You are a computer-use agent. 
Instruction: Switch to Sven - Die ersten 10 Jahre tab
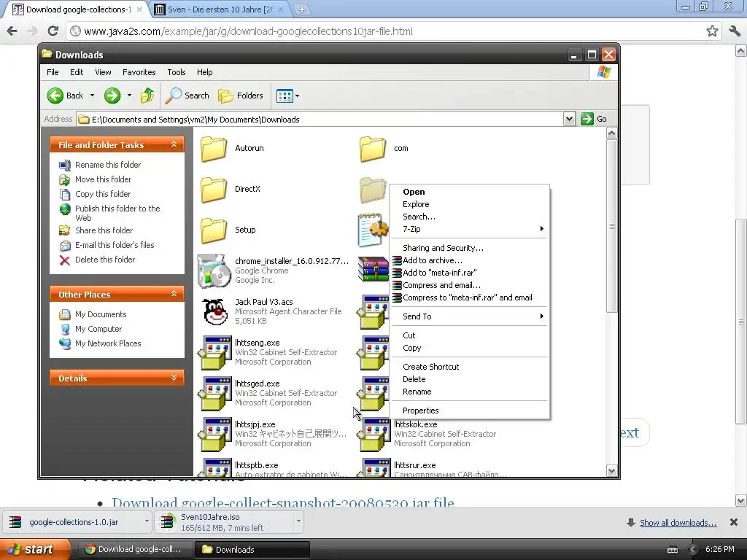(220, 9)
